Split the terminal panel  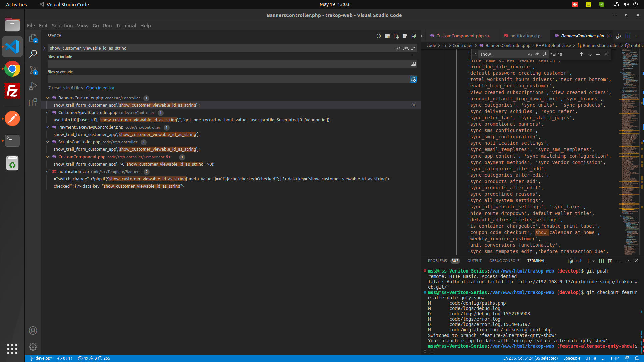[601, 261]
